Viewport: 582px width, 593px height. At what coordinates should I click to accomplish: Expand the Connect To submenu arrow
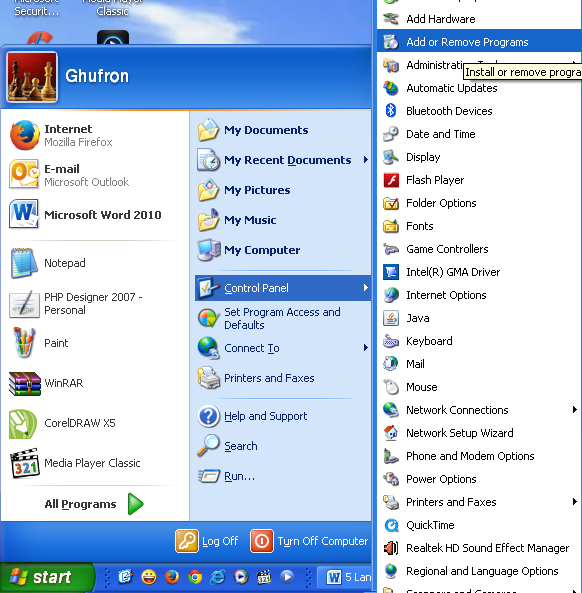pyautogui.click(x=365, y=348)
